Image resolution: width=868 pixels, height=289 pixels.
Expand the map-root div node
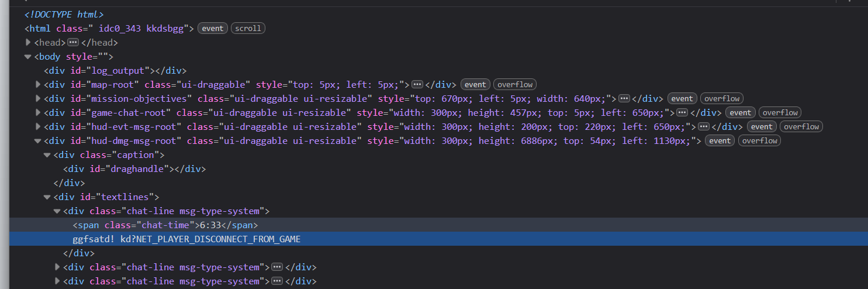[38, 85]
